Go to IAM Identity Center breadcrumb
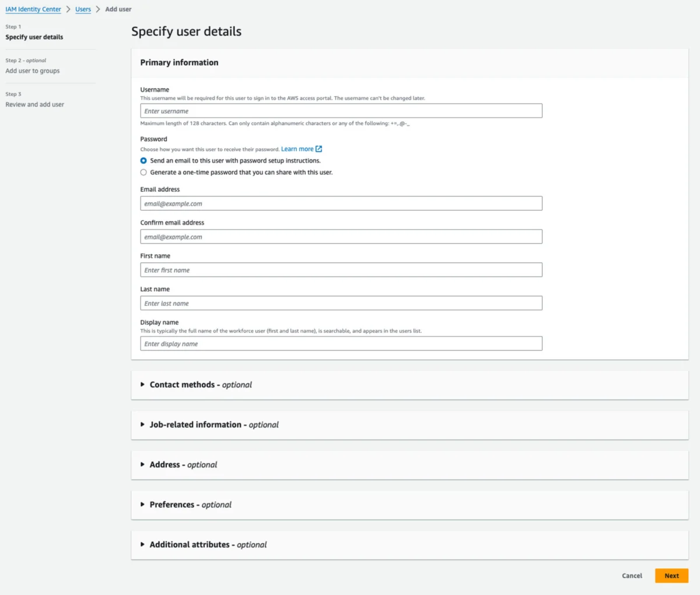The height and width of the screenshot is (595, 700). [33, 9]
